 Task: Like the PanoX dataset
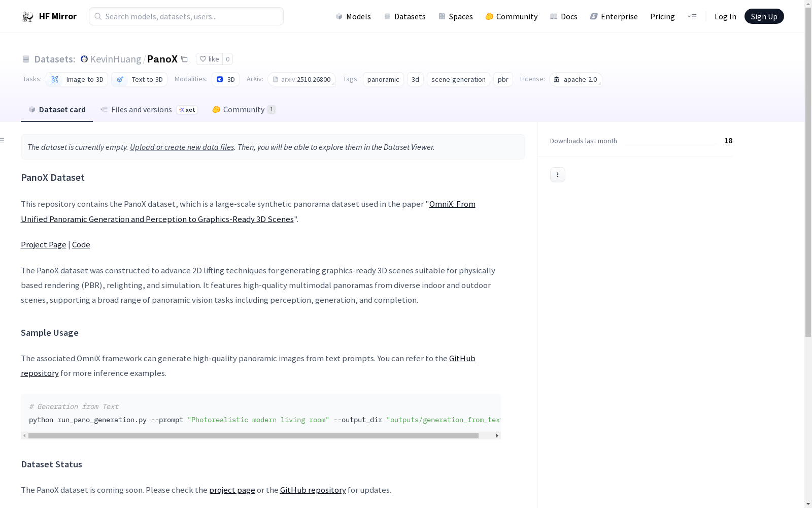pyautogui.click(x=209, y=59)
